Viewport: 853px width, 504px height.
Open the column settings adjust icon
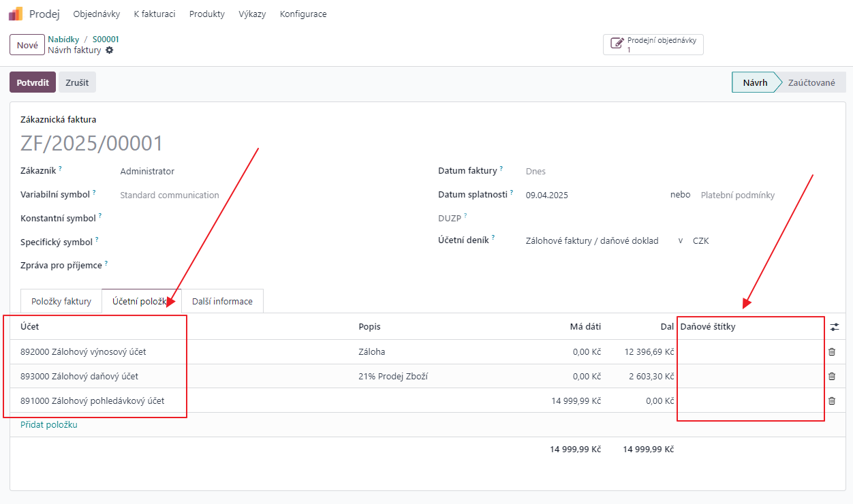coord(835,327)
